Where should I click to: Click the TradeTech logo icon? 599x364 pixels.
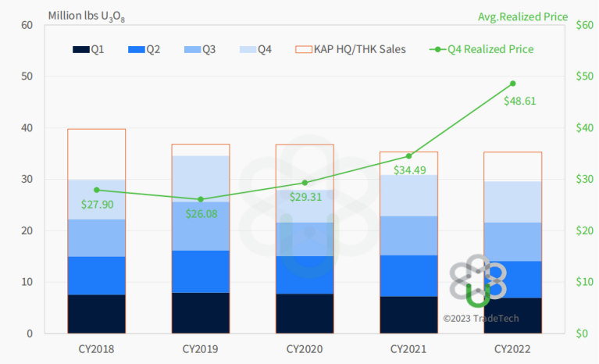point(477,281)
